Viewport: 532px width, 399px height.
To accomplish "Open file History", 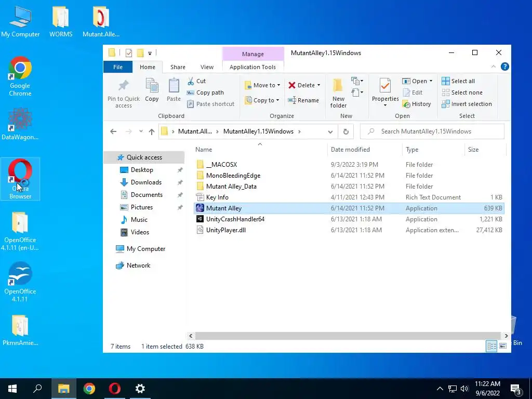I will click(417, 104).
